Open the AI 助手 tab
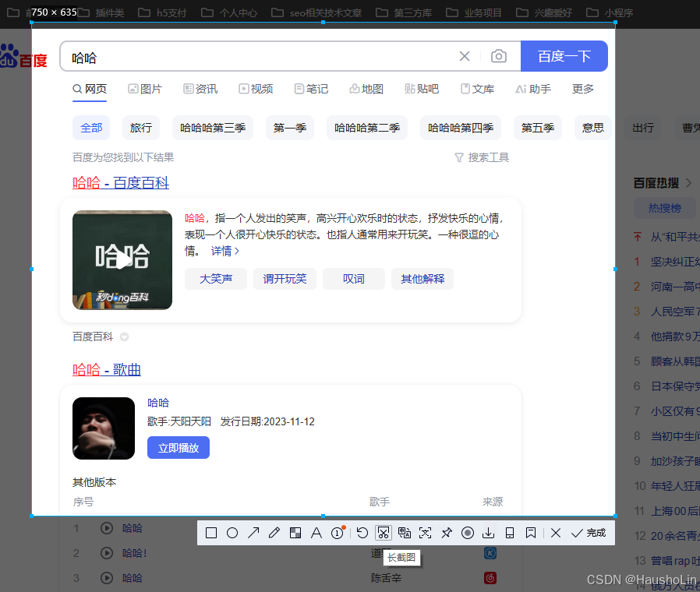 (x=533, y=89)
